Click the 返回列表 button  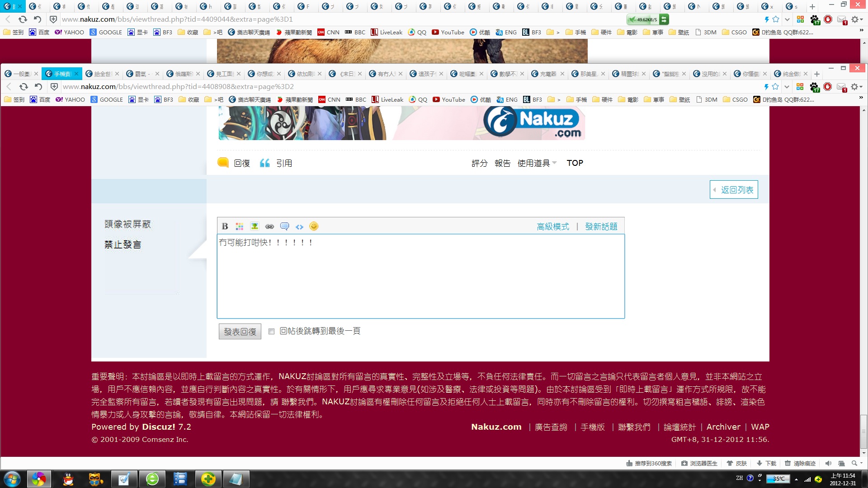[x=734, y=190]
